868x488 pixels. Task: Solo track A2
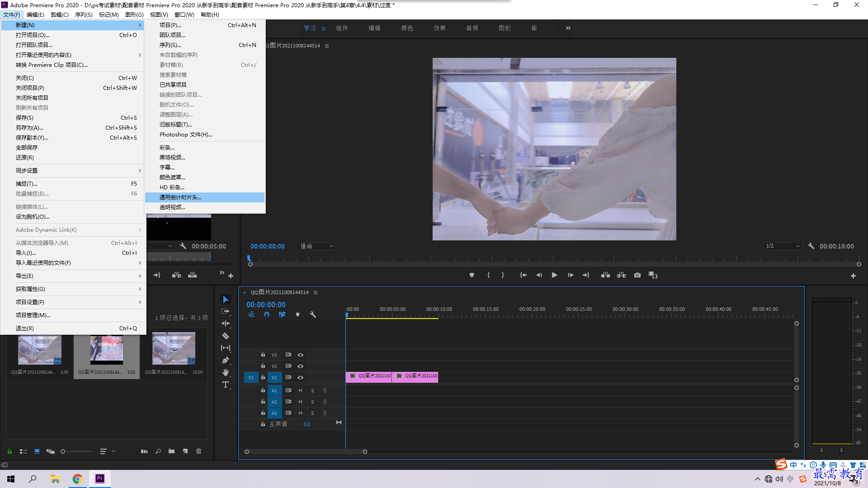(312, 402)
